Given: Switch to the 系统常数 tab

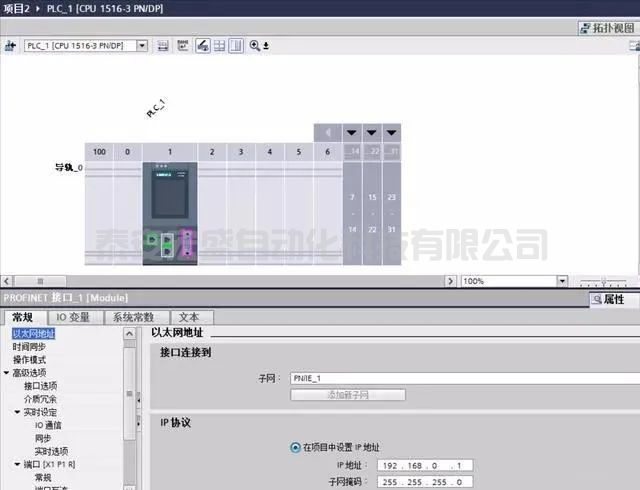Looking at the screenshot, I should (x=134, y=317).
